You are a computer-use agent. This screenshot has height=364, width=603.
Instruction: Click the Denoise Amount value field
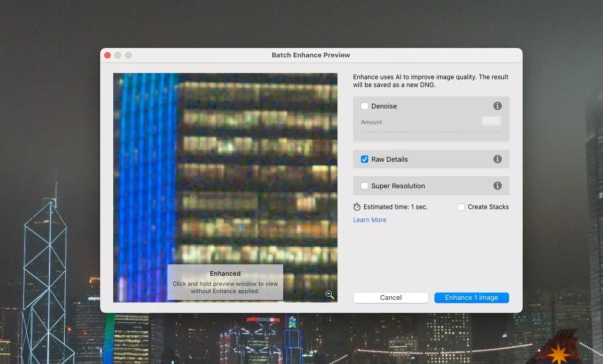(491, 121)
